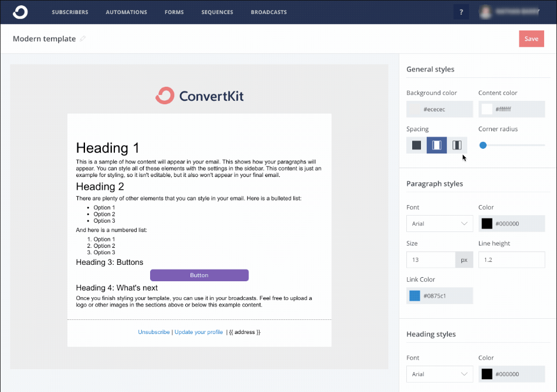Viewport: 557px width, 392px height.
Task: Click the Link Color #0875c1 swatch
Action: 415,296
